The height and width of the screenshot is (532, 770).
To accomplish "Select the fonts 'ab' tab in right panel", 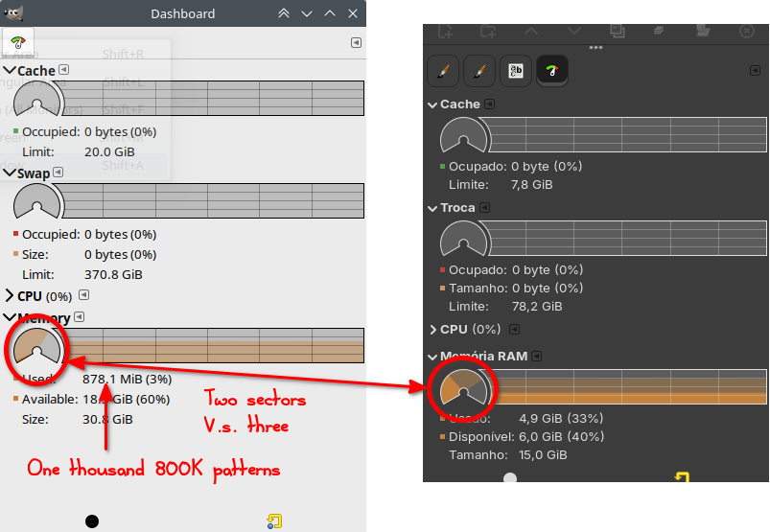I will (516, 71).
